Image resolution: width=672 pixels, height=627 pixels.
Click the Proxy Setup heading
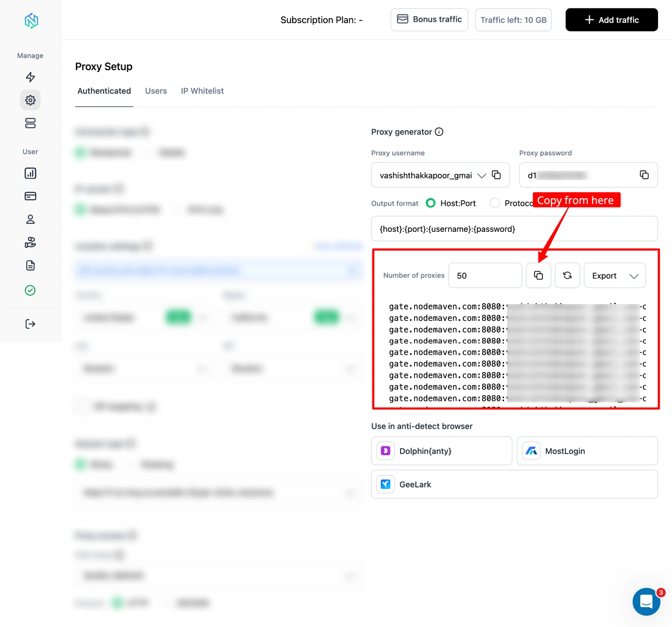point(104,66)
